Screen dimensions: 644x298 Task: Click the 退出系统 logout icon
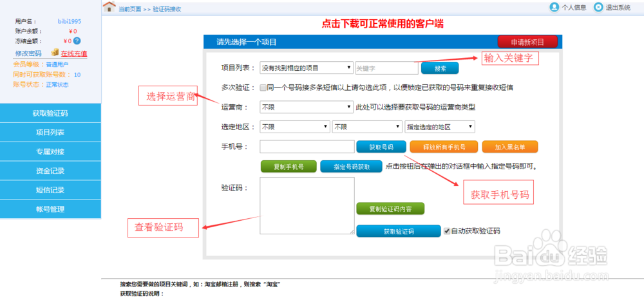[x=599, y=7]
